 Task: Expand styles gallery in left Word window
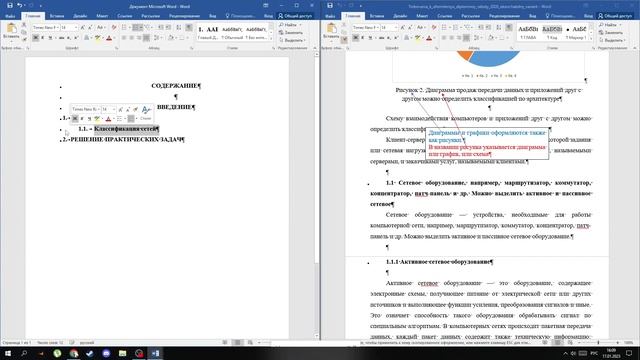(271, 38)
